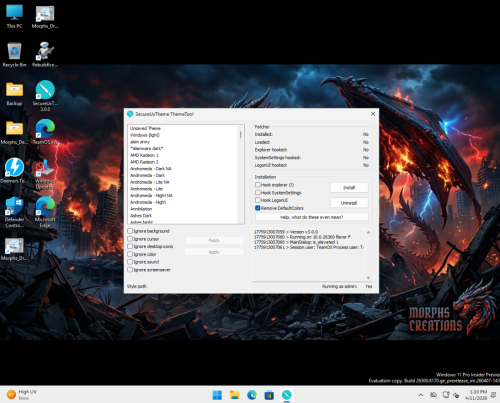Image resolution: width=500 pixels, height=403 pixels.
Task: Click Help, what do these even mean?
Action: coord(311,217)
